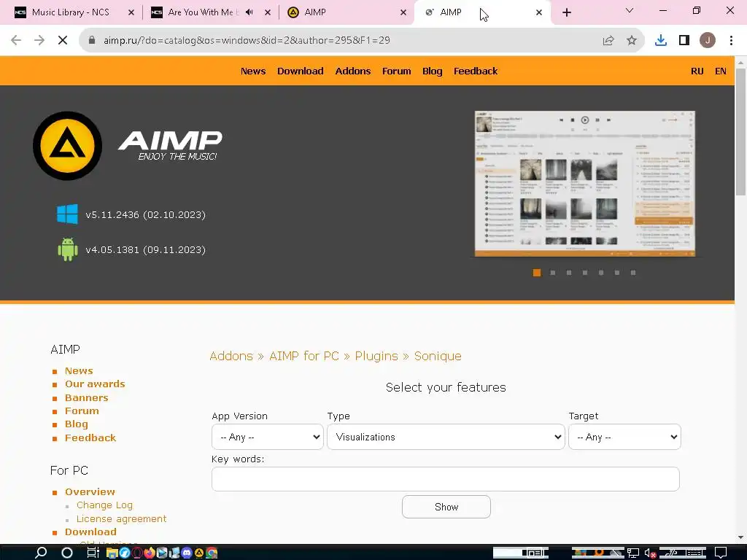The height and width of the screenshot is (560, 747).
Task: Open Discord from taskbar
Action: click(186, 553)
